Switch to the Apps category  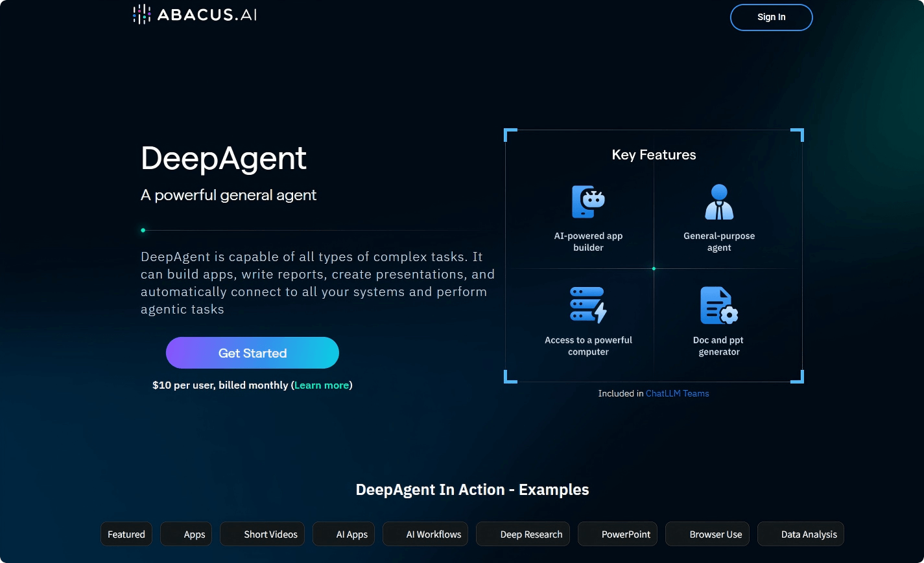pyautogui.click(x=186, y=534)
